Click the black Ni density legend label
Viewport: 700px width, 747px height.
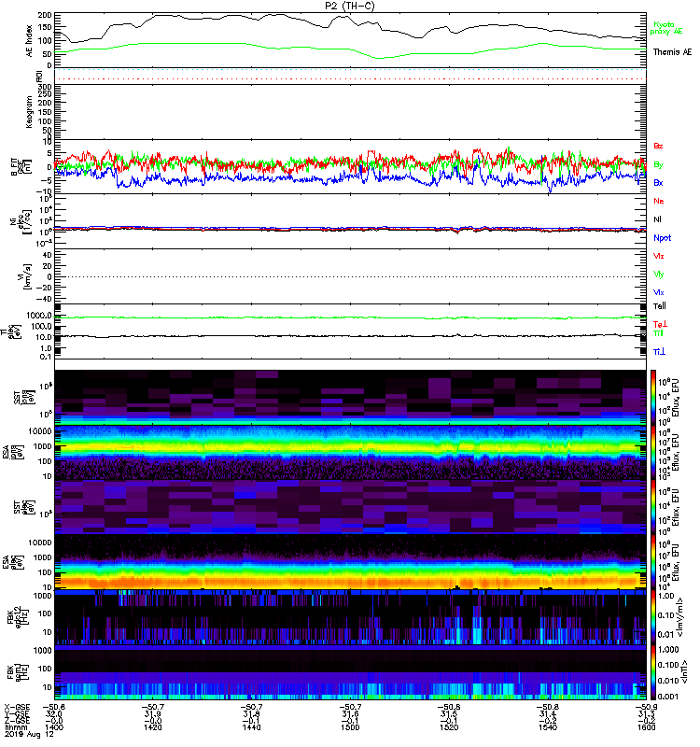[x=658, y=219]
